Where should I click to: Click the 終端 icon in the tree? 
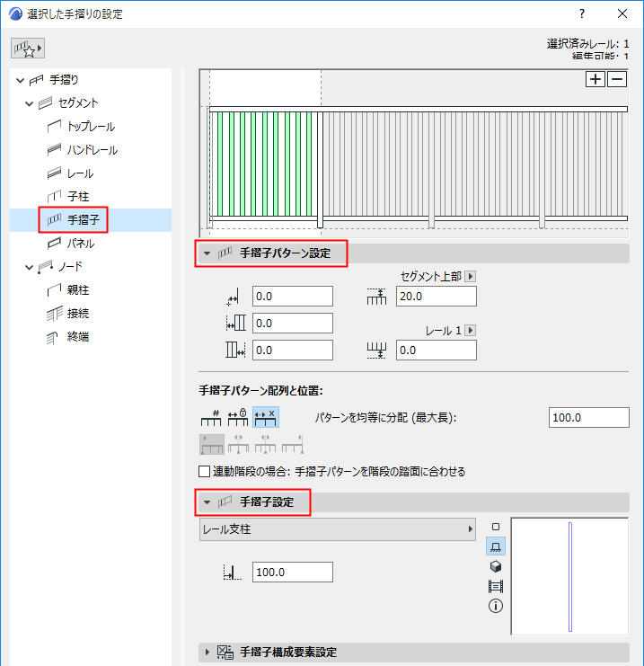pos(52,338)
